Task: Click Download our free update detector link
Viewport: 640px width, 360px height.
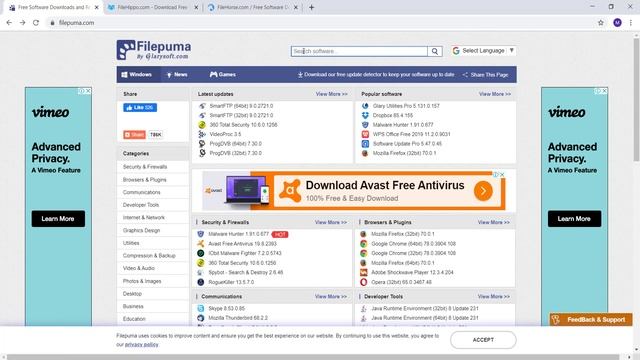Action: click(x=376, y=75)
